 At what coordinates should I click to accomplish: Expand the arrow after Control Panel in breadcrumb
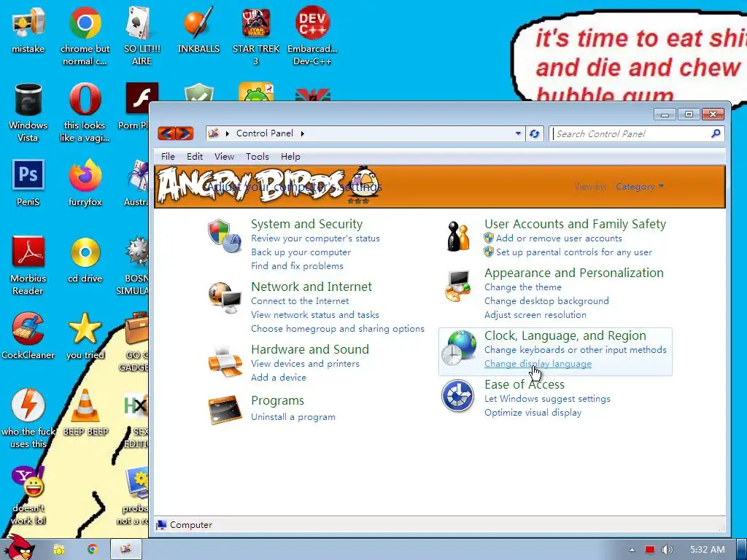point(303,134)
